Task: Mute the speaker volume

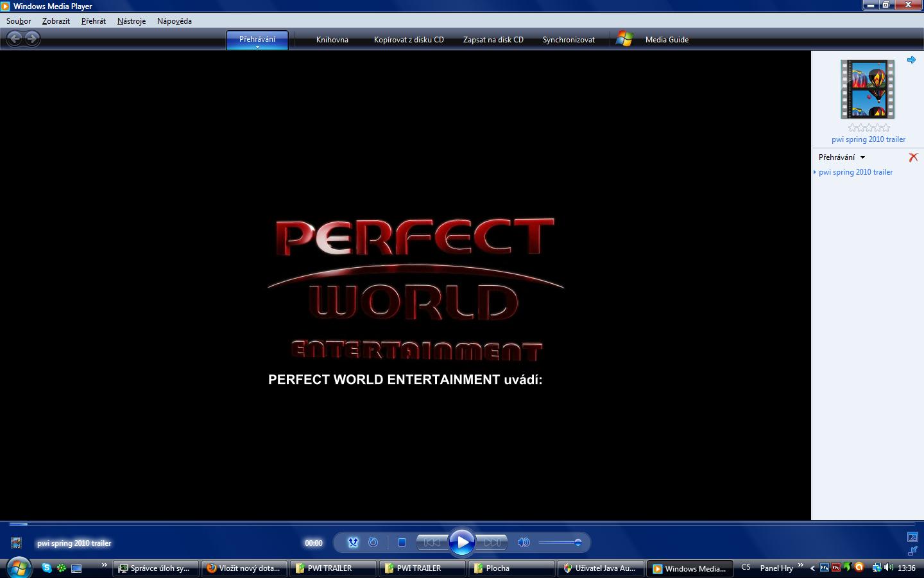Action: tap(524, 543)
